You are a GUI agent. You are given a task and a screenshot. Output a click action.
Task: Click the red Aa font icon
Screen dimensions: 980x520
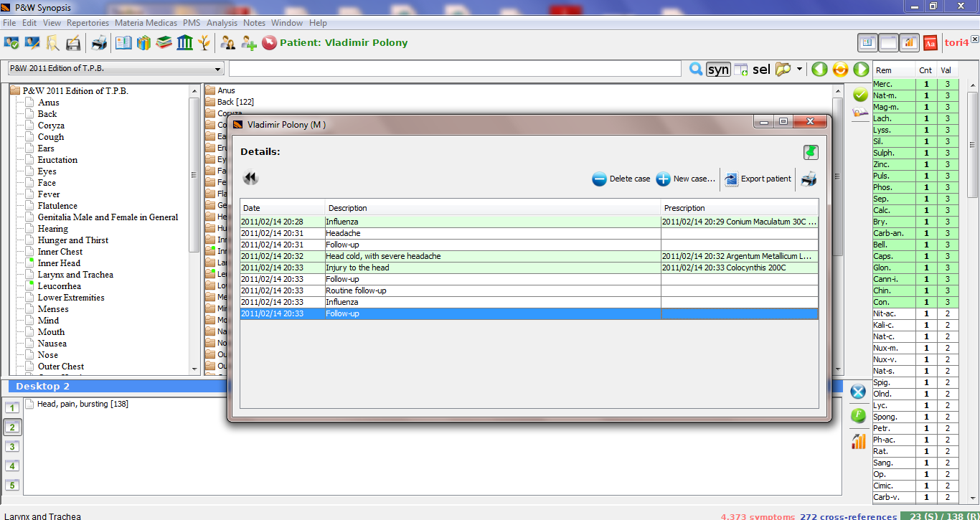pyautogui.click(x=930, y=43)
